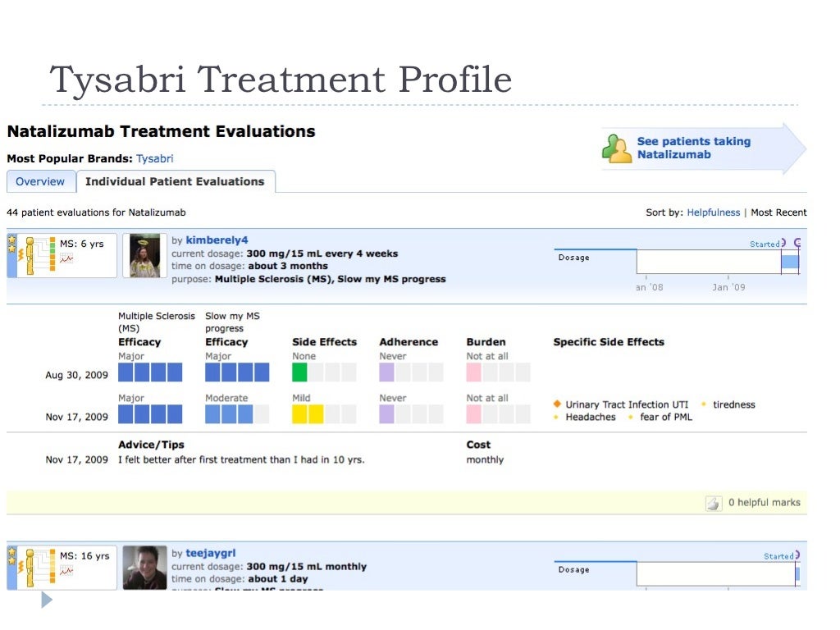Click the MS Efficacy Major rating for Aug 30, 2009
Screen dimensions: 840x630
pos(150,372)
